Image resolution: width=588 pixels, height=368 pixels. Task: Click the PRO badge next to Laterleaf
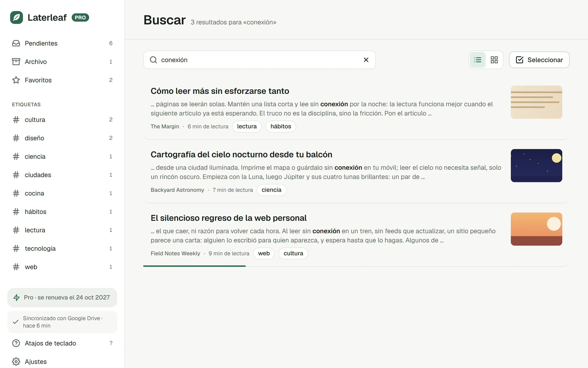[80, 17]
